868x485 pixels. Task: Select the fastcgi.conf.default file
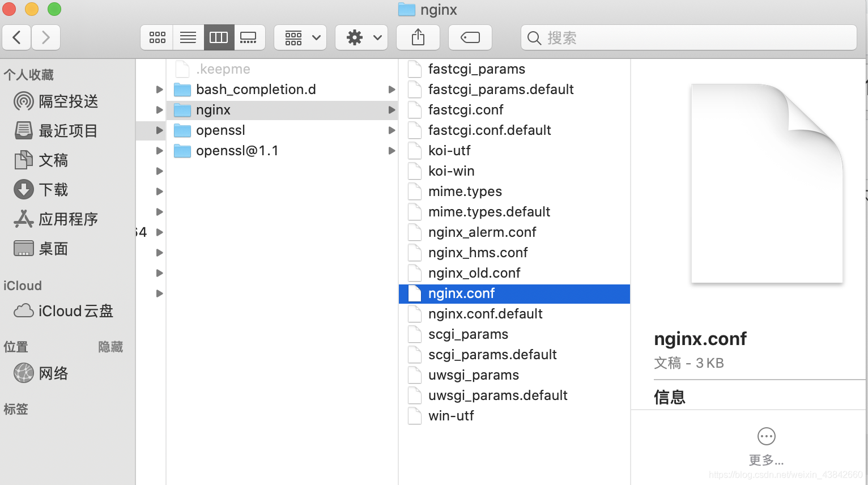point(514,130)
